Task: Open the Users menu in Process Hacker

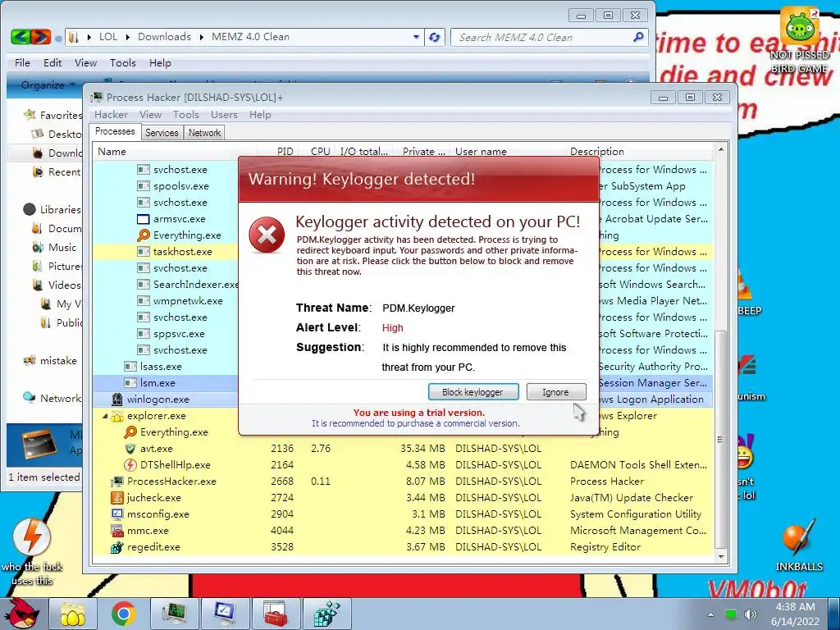Action: point(224,115)
